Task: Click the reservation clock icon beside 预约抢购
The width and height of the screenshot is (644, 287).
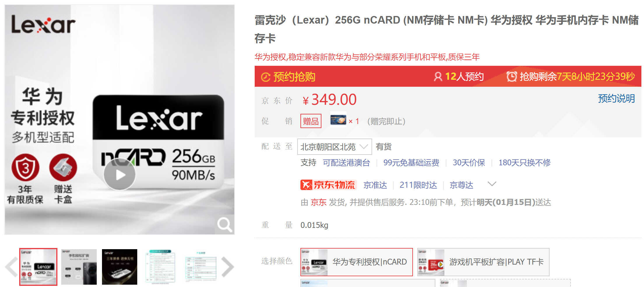Action: [x=265, y=77]
